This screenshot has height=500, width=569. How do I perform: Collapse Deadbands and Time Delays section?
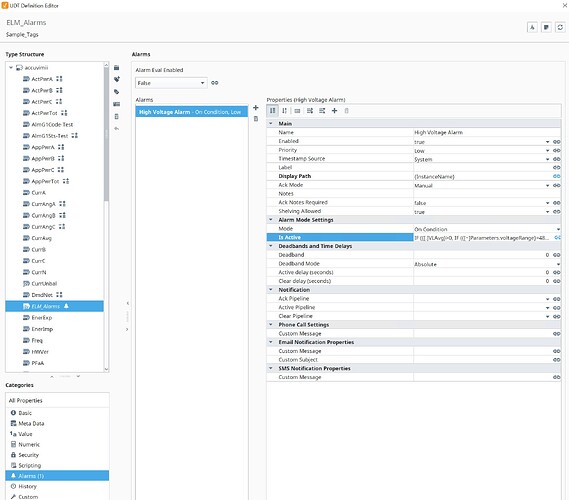pyautogui.click(x=271, y=246)
